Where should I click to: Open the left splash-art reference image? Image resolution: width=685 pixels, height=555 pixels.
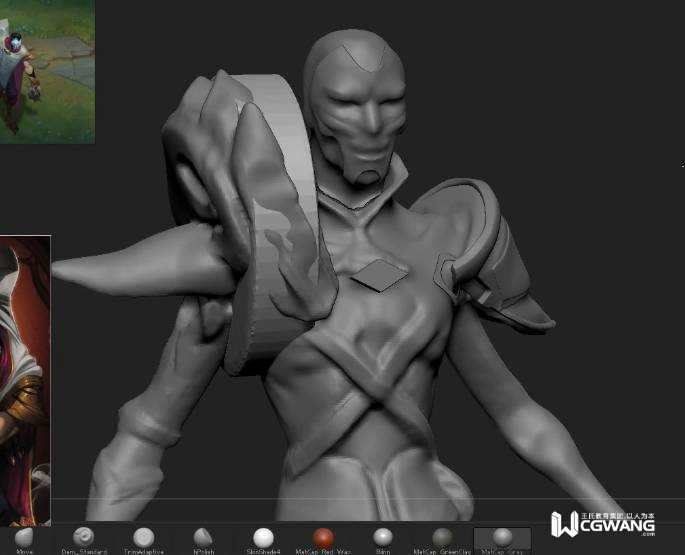click(25, 380)
